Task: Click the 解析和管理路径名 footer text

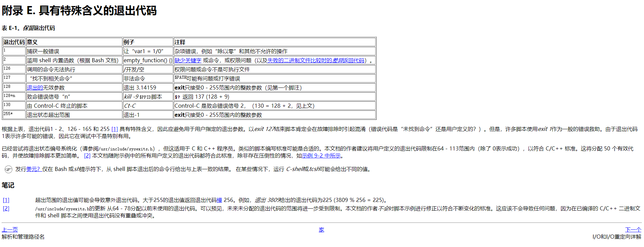Action: [x=23, y=237]
